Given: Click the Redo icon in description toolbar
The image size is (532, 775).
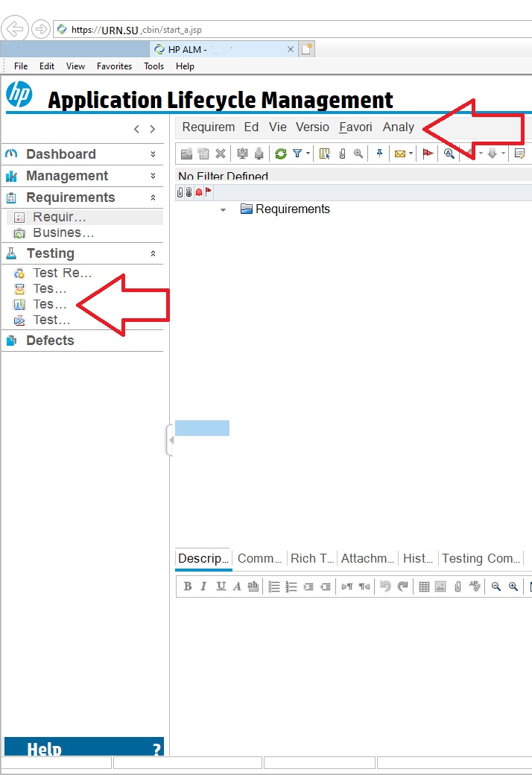Looking at the screenshot, I should (403, 586).
